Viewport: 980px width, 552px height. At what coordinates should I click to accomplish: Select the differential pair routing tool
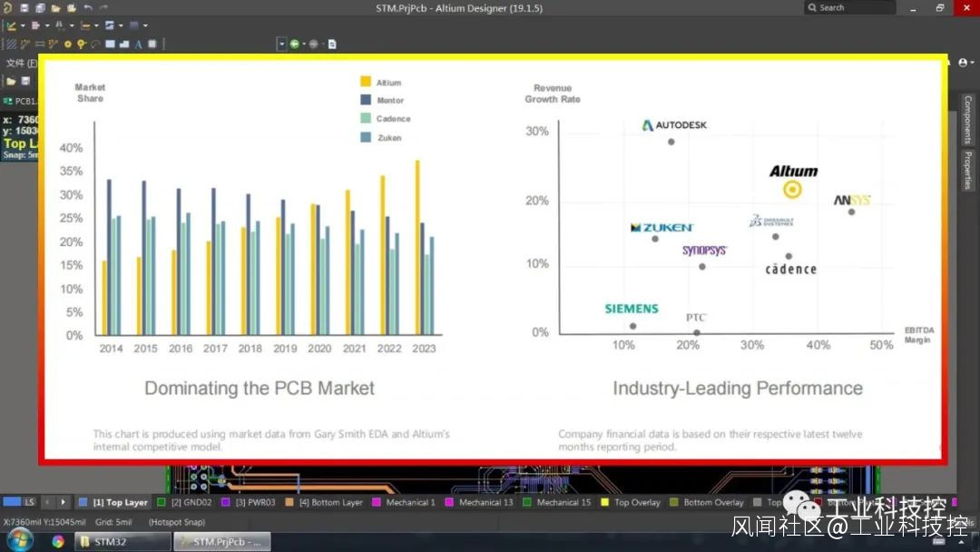click(39, 44)
